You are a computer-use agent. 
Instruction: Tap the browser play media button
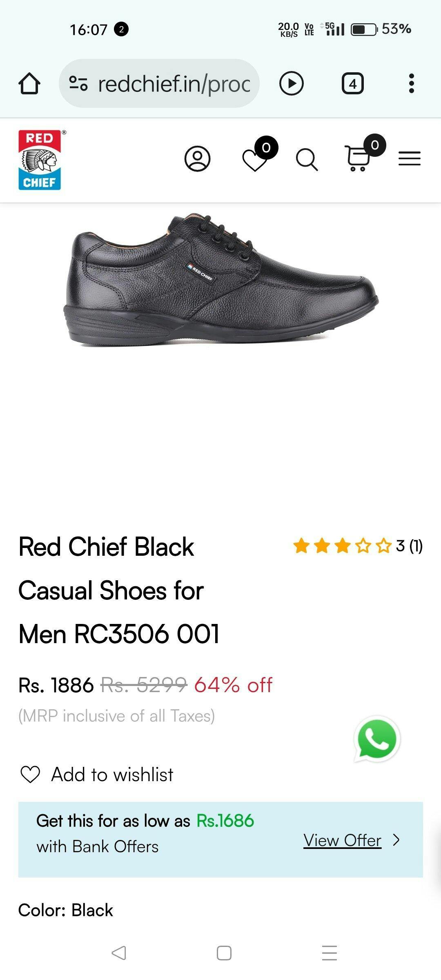point(291,83)
